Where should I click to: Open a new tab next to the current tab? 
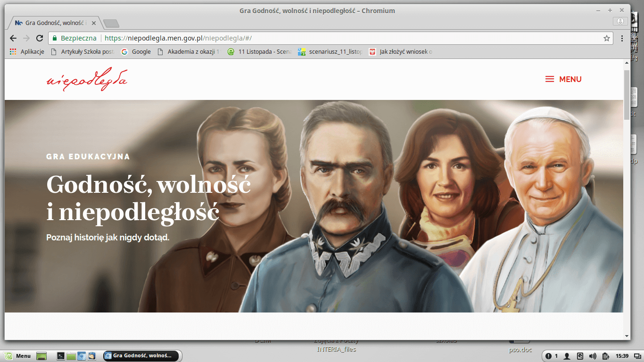click(111, 23)
